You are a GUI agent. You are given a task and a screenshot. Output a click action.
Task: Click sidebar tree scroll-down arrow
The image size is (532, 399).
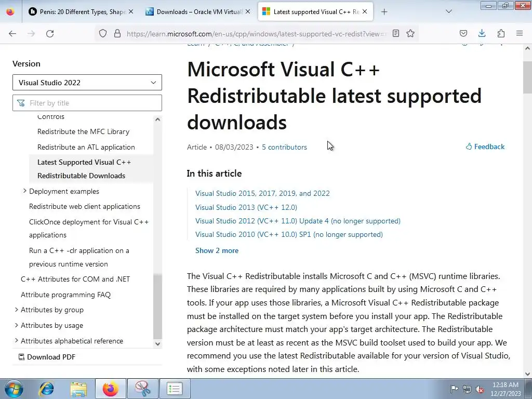157,344
